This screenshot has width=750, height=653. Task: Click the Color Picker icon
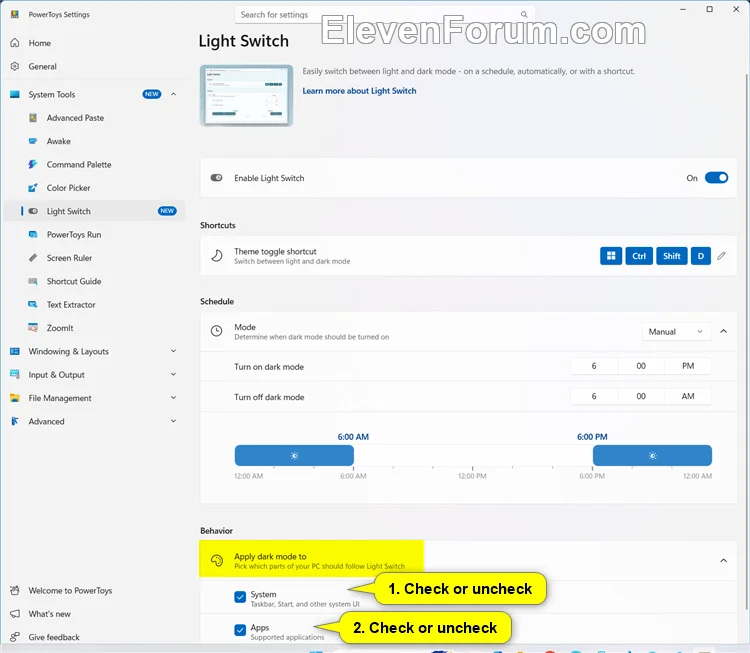pyautogui.click(x=33, y=188)
